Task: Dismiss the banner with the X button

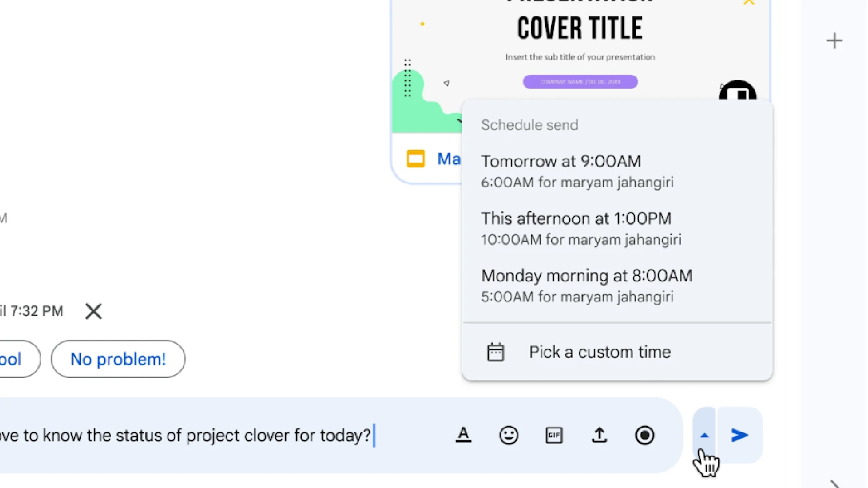Action: [93, 311]
